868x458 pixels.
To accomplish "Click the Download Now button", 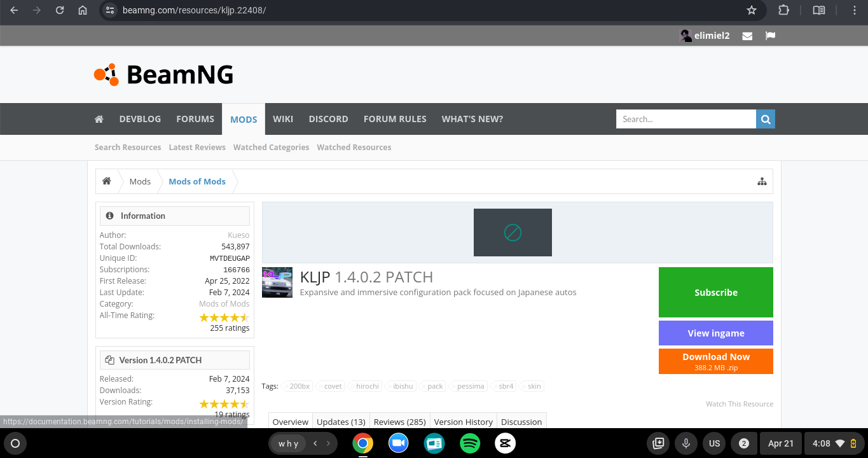I will click(716, 361).
